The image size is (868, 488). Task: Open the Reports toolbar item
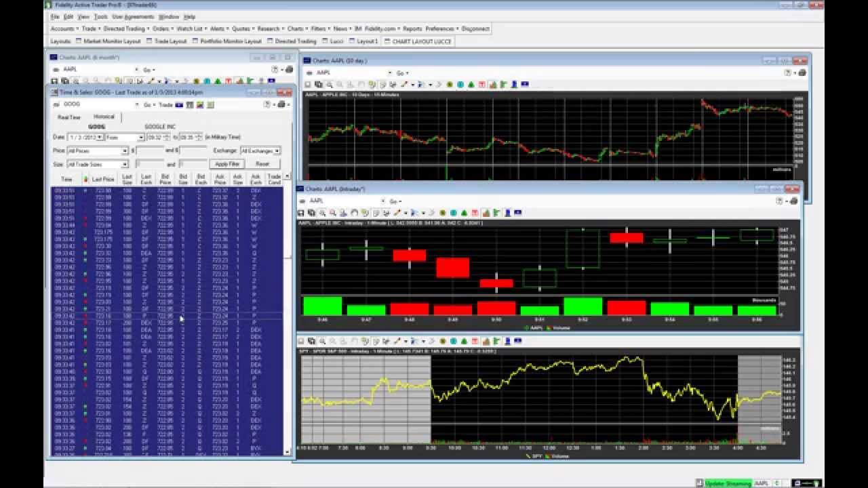point(412,29)
